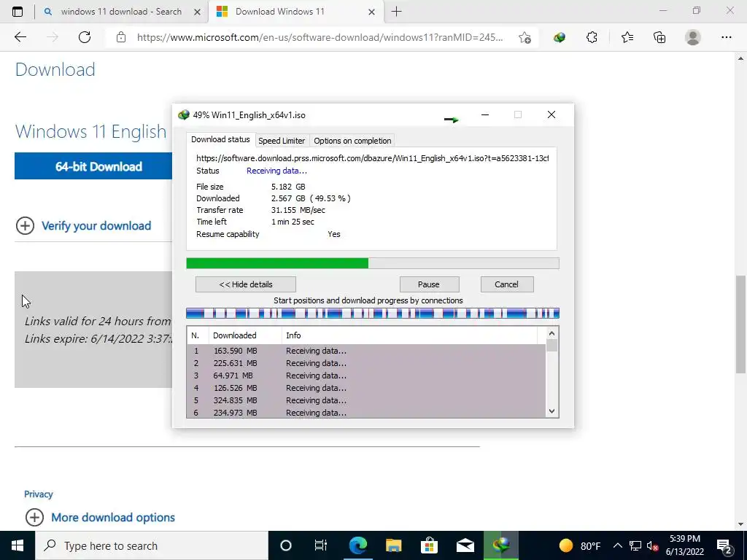Open the taskbar clock showing 5:39 PM
This screenshot has height=560, width=747.
[x=684, y=545]
